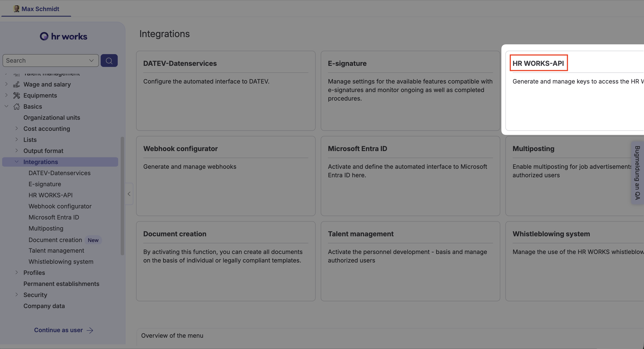Collapse the sidebar with the arrow handle

(x=129, y=194)
